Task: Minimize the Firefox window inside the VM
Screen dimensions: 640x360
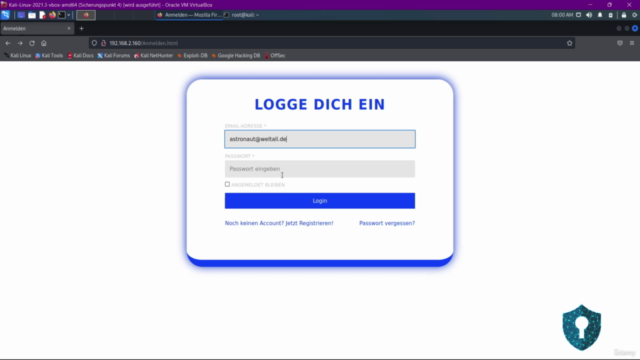Action: point(619,29)
